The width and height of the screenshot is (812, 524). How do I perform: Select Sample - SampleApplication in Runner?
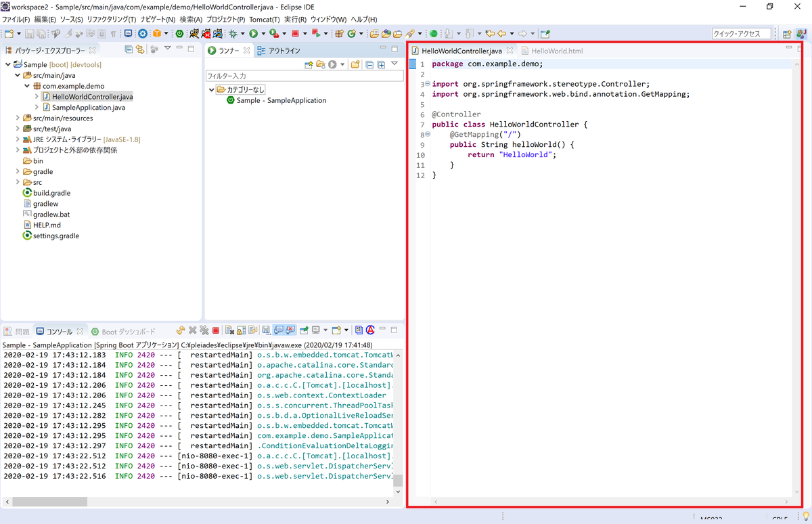(x=276, y=100)
